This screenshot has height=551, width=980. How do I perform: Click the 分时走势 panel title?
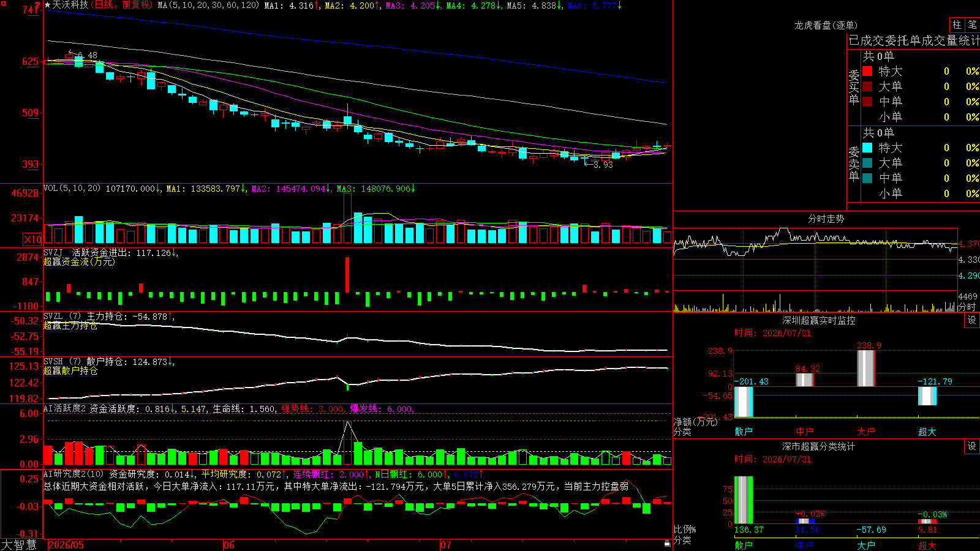click(x=826, y=219)
